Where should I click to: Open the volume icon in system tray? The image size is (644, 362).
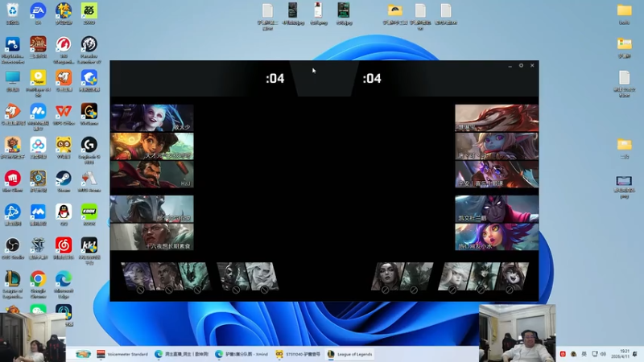(x=603, y=354)
